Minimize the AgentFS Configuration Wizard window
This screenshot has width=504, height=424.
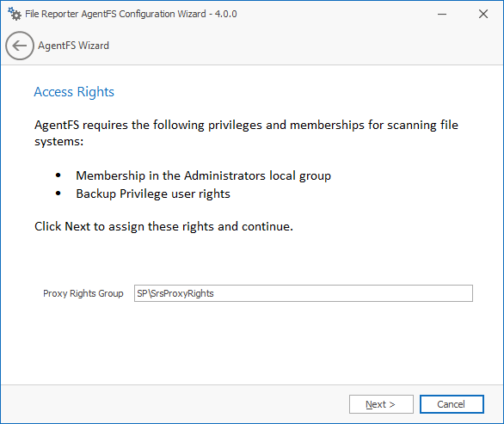click(442, 14)
